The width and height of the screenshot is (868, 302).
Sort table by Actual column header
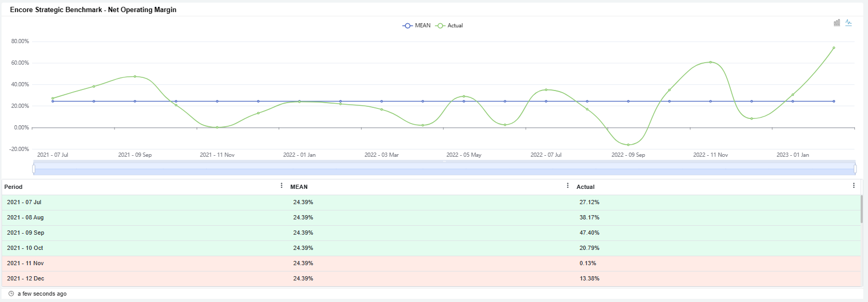[585, 187]
